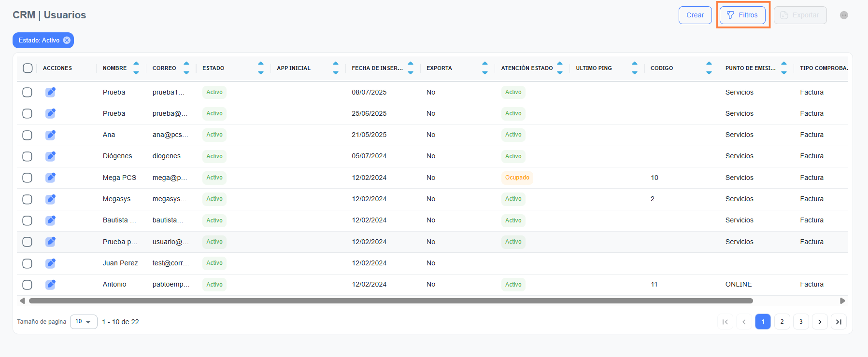Open edit icon for Mega PCS user
Viewport: 868px width, 357px height.
[x=50, y=178]
